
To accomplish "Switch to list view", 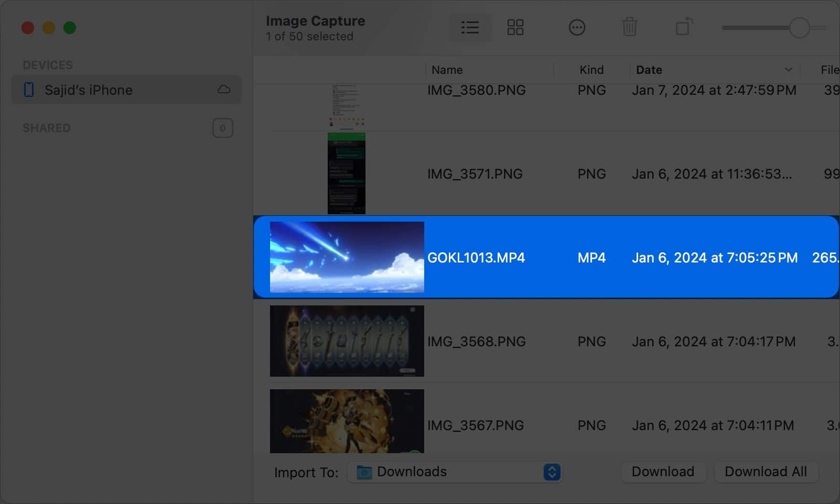I will [x=470, y=27].
